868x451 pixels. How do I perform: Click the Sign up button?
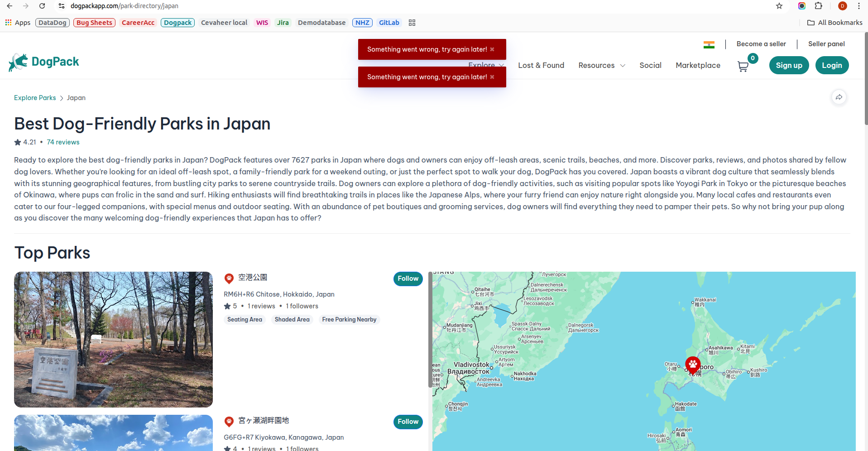click(788, 65)
